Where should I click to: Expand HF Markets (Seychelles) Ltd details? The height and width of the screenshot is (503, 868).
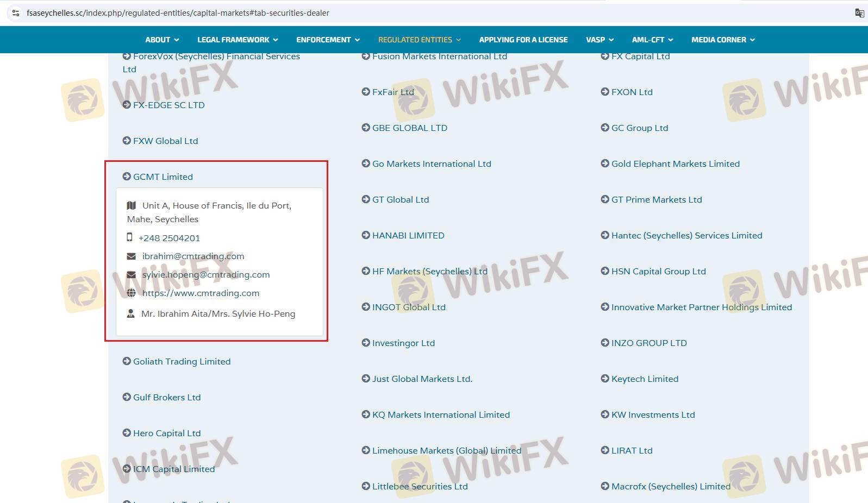pos(429,272)
